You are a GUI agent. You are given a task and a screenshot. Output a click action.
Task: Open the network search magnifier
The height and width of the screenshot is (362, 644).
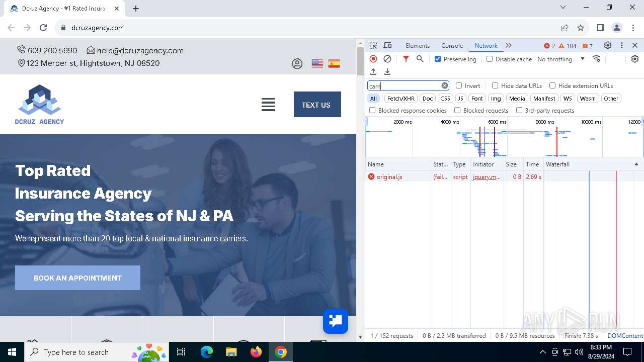(x=420, y=59)
